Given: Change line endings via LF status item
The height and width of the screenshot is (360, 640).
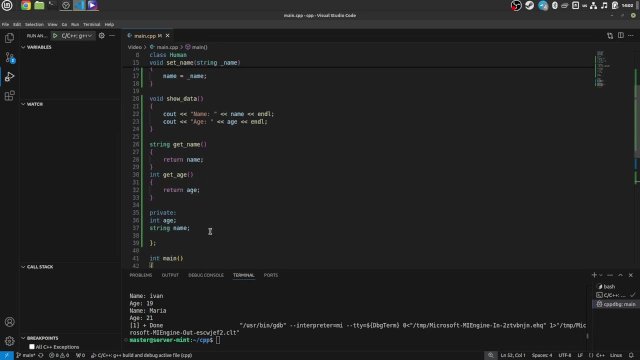Looking at the screenshot, I should pyautogui.click(x=580, y=356).
